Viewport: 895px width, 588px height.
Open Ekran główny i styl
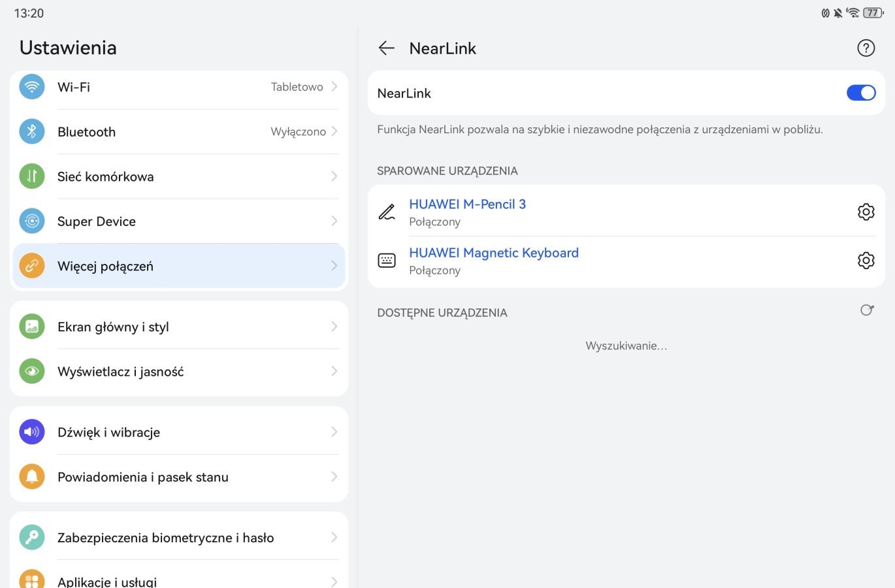179,326
